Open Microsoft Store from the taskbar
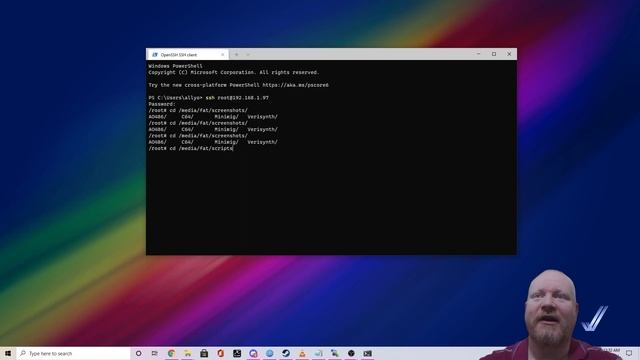640x360 pixels. [204, 353]
